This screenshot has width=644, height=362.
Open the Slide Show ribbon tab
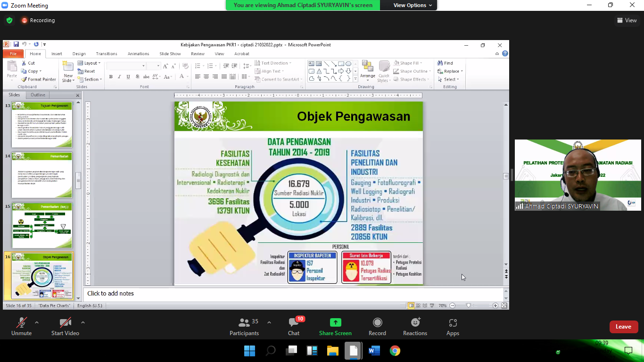tap(170, 54)
